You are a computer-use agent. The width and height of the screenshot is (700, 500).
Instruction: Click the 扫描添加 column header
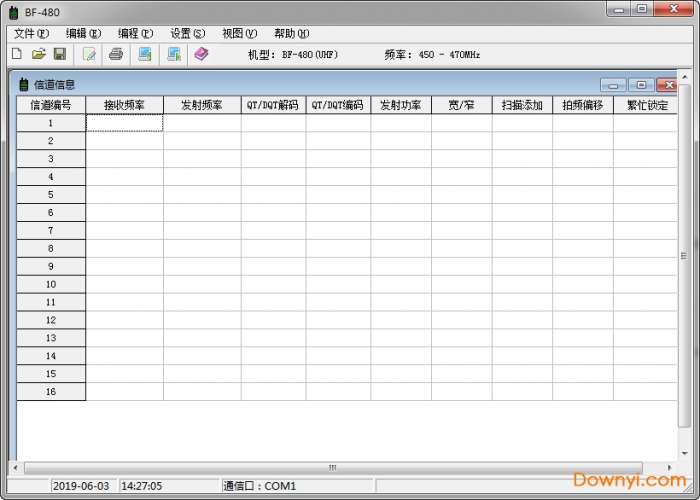pos(522,105)
